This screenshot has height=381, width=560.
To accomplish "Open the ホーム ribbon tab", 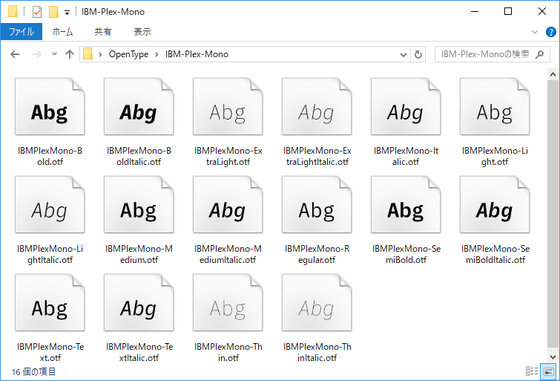I will click(x=63, y=32).
